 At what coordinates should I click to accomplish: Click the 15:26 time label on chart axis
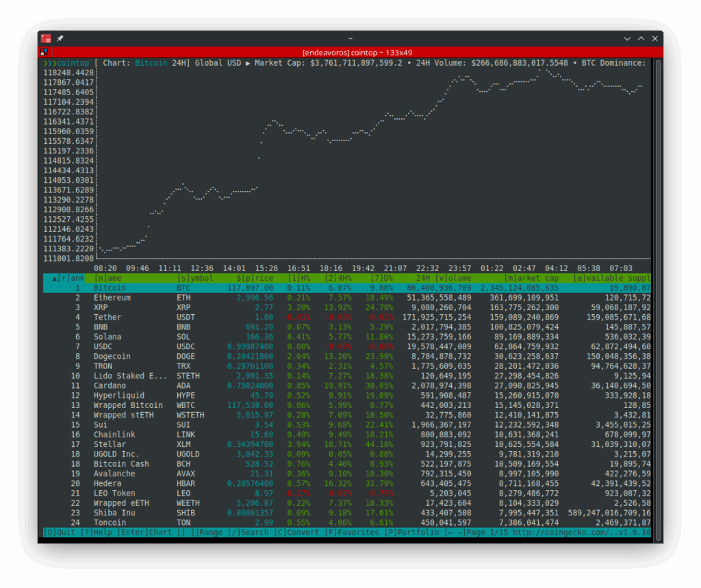pyautogui.click(x=266, y=268)
